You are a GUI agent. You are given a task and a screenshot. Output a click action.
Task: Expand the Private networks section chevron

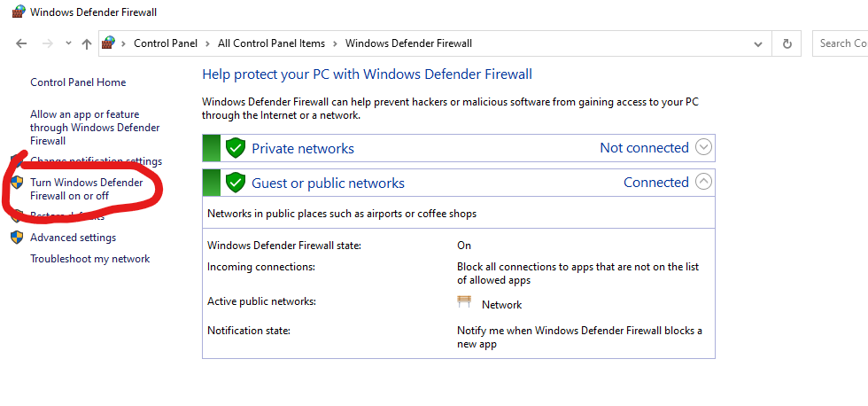(x=703, y=147)
